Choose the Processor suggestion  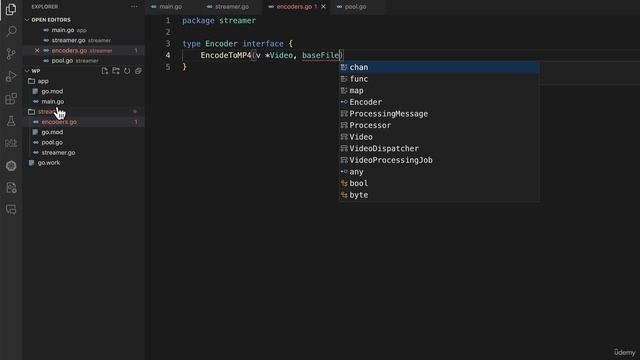click(439, 125)
